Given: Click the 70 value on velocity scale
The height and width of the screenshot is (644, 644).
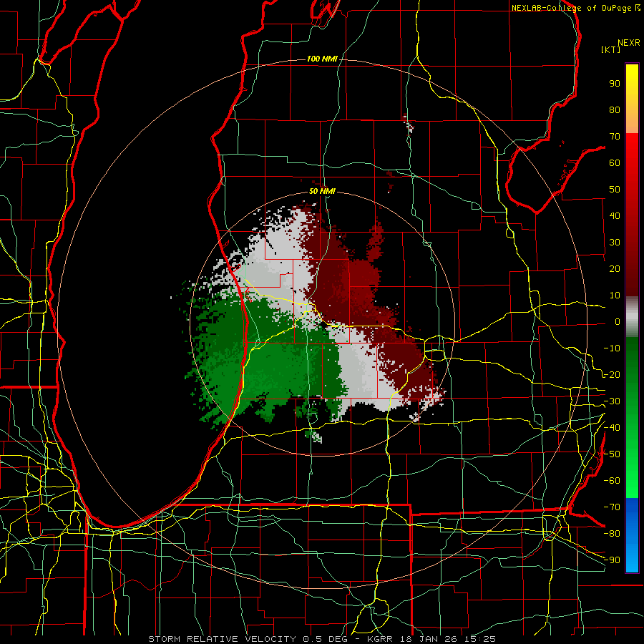Looking at the screenshot, I should coord(615,137).
